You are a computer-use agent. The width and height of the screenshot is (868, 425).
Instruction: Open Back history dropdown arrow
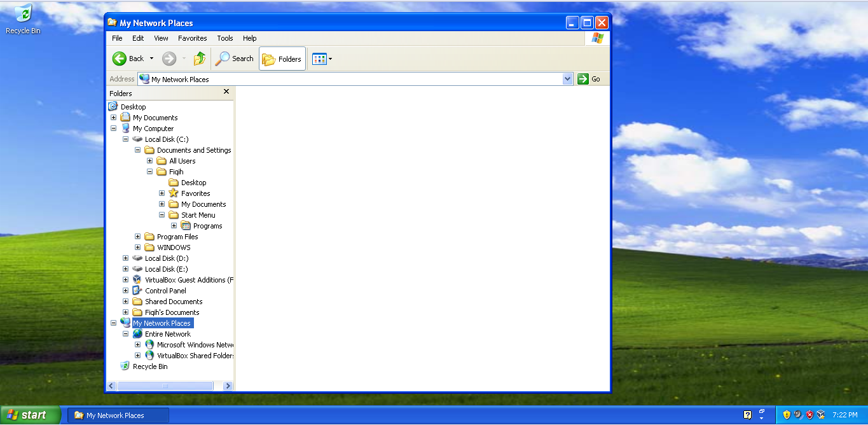point(151,59)
